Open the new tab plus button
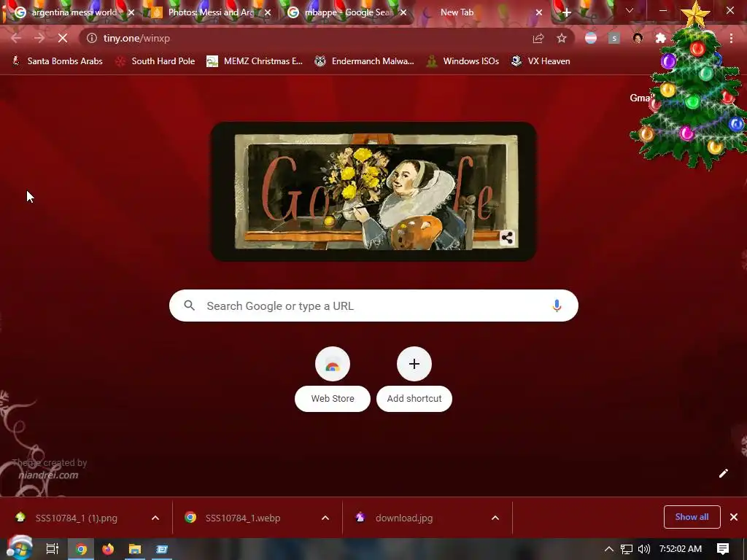The image size is (747, 560). tap(566, 12)
